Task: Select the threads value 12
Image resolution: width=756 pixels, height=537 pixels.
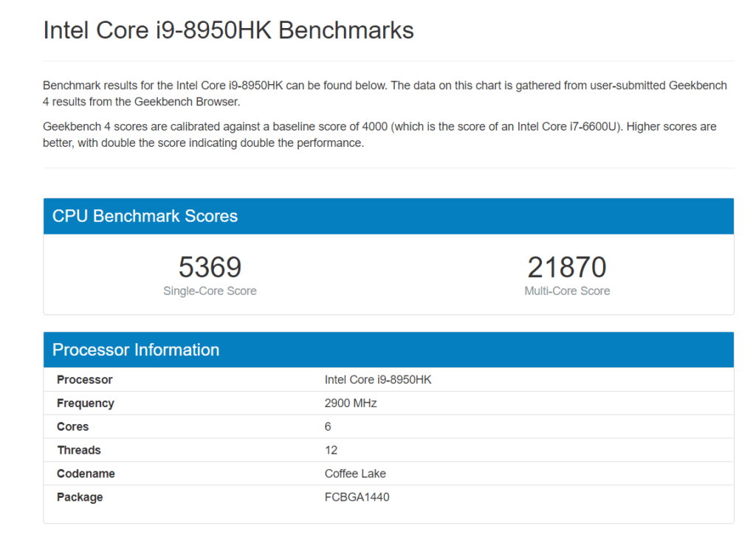Action: [331, 451]
